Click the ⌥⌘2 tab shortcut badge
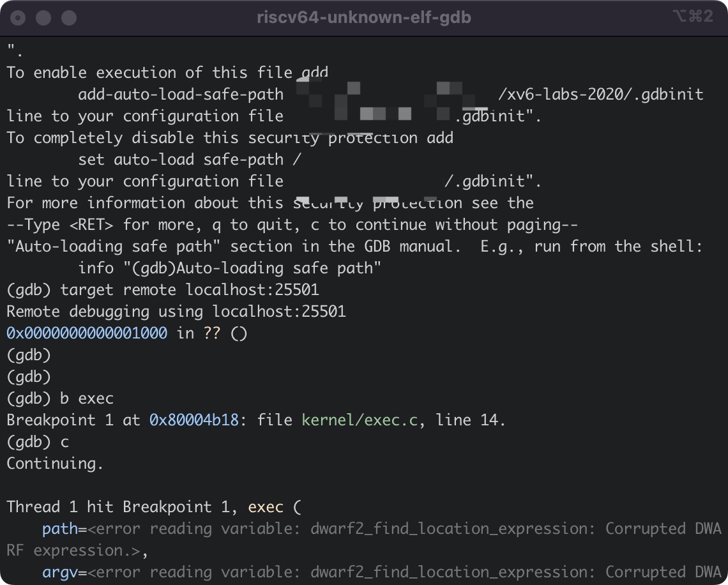Viewport: 728px width, 585px height. coord(692,17)
